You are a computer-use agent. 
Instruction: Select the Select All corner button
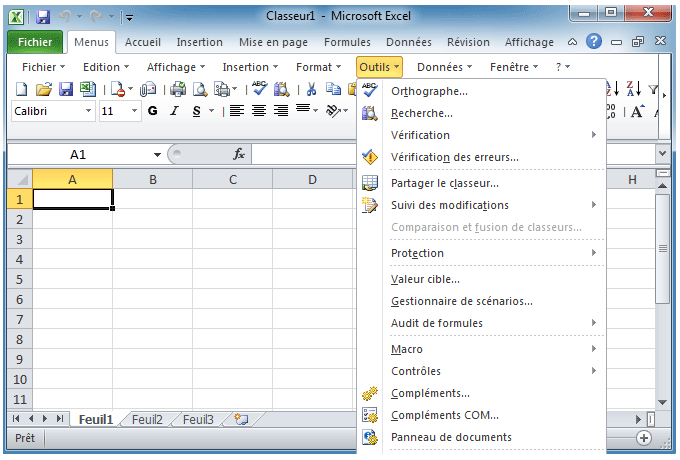(x=20, y=179)
